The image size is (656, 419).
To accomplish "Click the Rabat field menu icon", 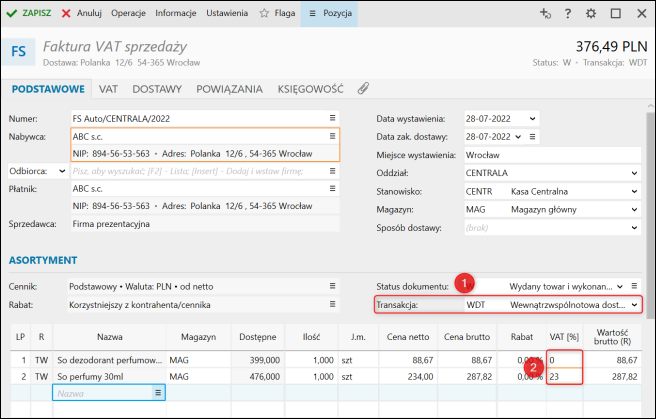I will pyautogui.click(x=332, y=305).
